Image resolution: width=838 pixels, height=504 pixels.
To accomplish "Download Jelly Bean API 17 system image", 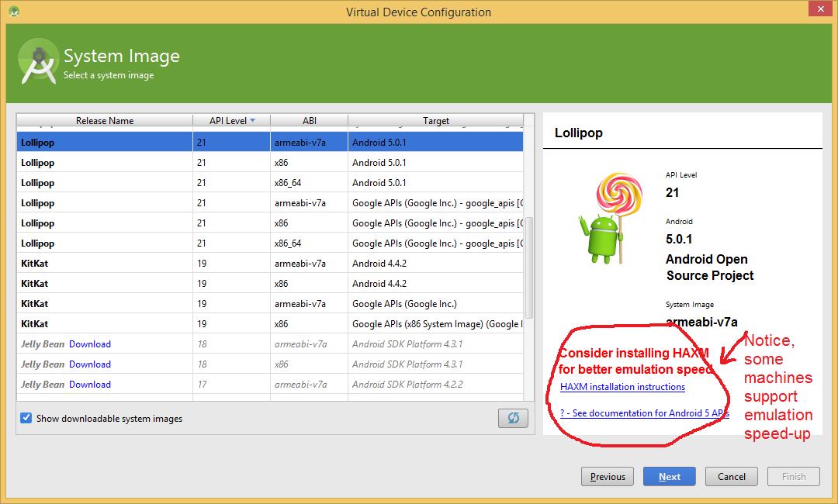I will [90, 385].
